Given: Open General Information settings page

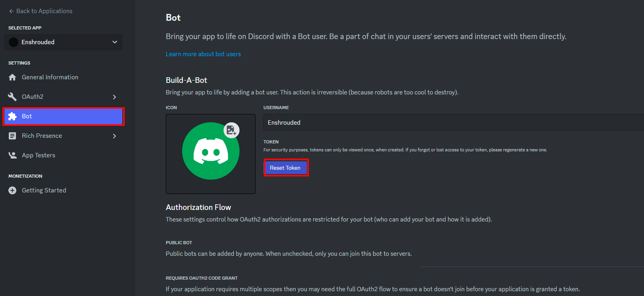Looking at the screenshot, I should [50, 77].
